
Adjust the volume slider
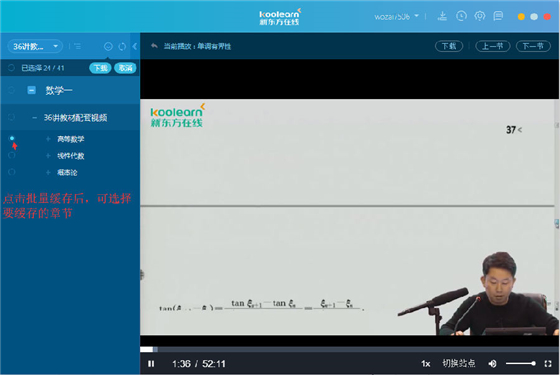pyautogui.click(x=520, y=364)
